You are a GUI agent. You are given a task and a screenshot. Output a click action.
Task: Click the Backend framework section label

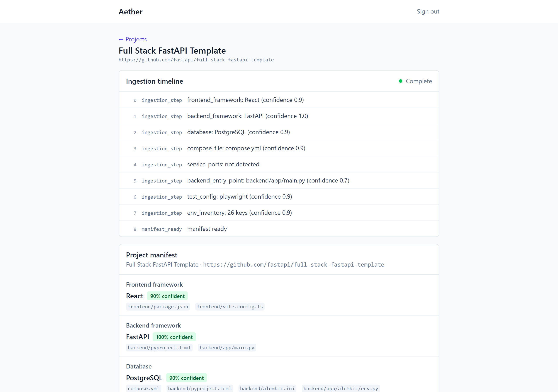click(153, 325)
